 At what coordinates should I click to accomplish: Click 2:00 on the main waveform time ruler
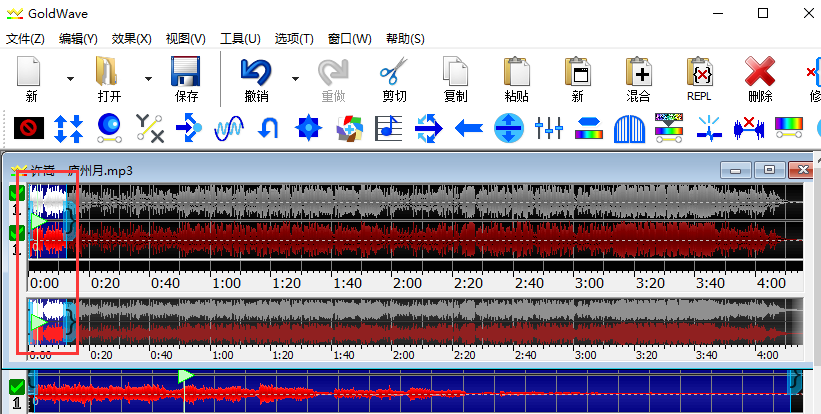coord(407,283)
